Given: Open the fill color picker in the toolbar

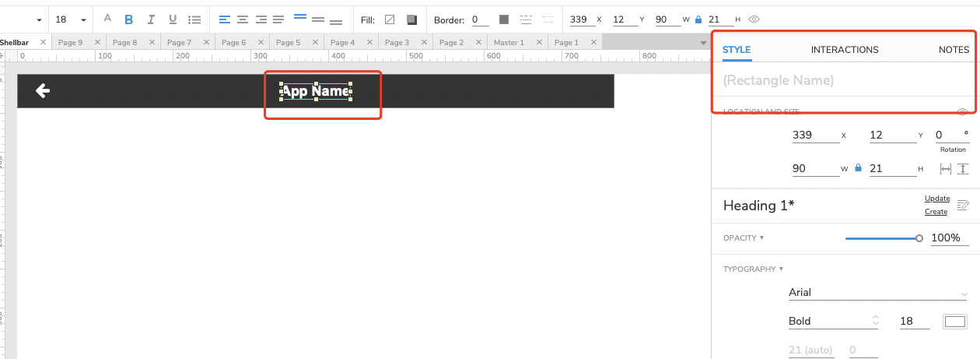Looking at the screenshot, I should point(390,19).
